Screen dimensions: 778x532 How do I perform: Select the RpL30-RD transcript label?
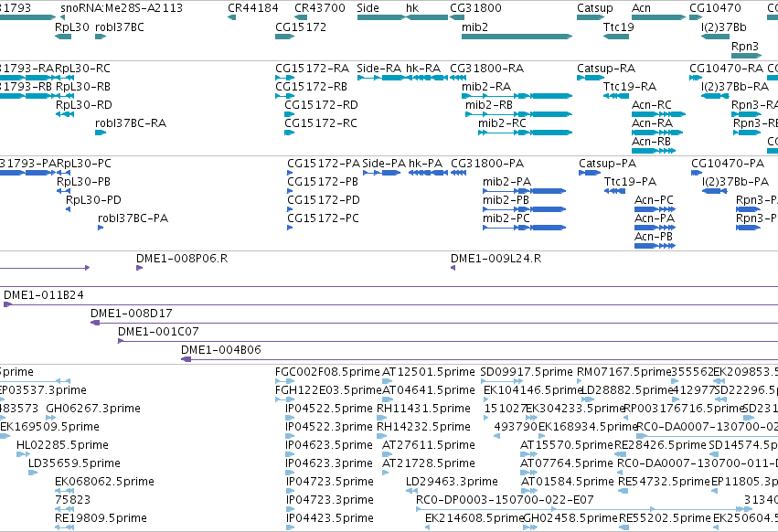(x=84, y=105)
